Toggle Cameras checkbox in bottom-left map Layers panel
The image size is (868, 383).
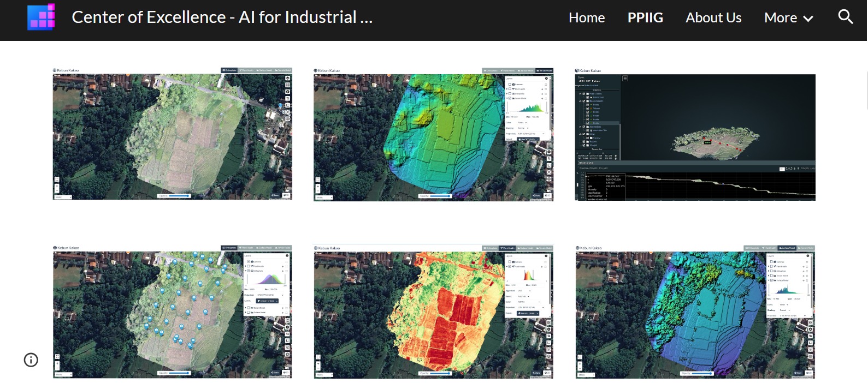(249, 262)
